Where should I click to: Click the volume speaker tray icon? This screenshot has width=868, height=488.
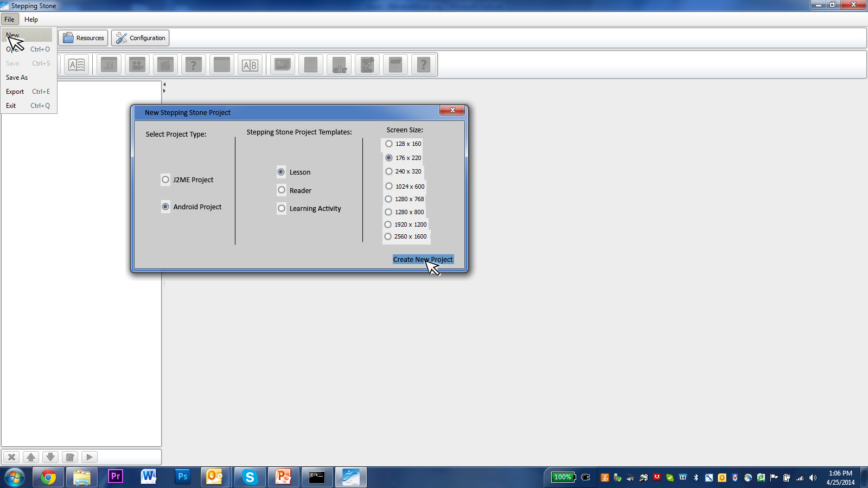tap(813, 478)
